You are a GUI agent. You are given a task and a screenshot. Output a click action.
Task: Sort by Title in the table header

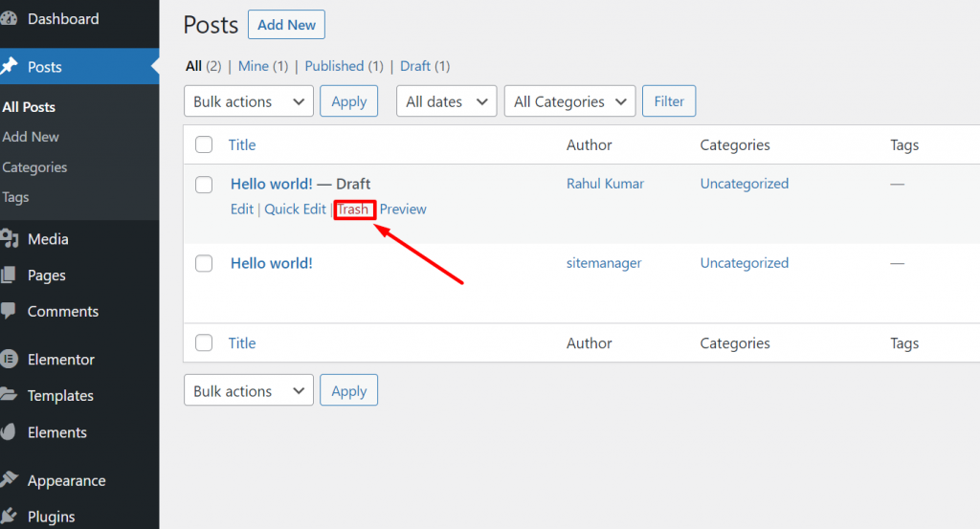click(242, 144)
